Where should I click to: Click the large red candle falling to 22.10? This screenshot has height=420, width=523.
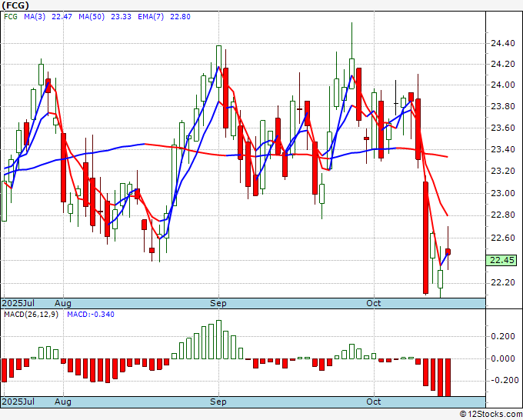tap(425, 238)
